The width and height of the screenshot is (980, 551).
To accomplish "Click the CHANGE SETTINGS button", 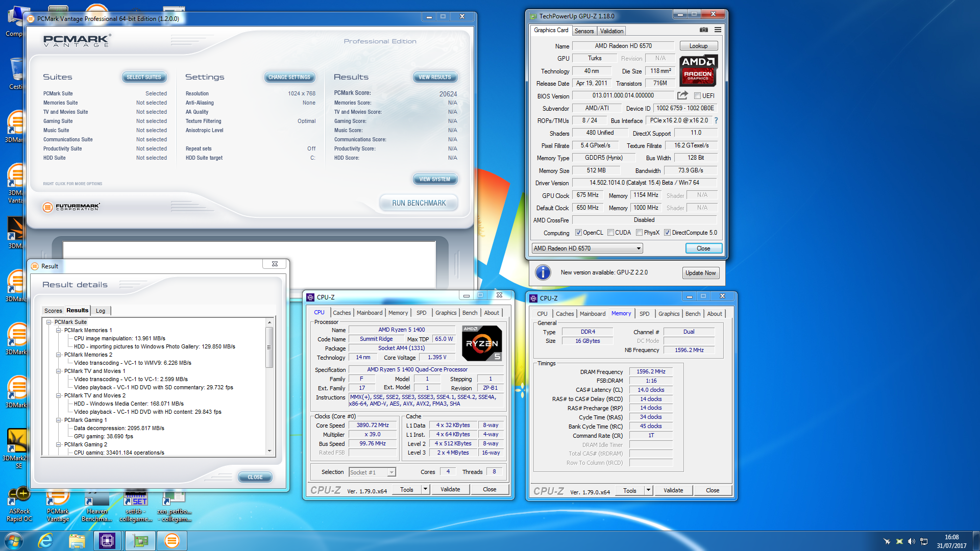I will [x=289, y=77].
